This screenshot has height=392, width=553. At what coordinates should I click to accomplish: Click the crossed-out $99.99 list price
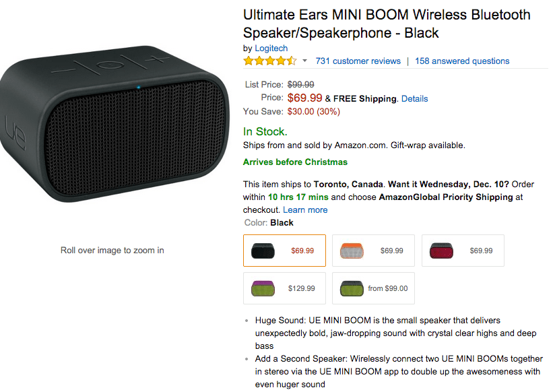click(x=298, y=84)
